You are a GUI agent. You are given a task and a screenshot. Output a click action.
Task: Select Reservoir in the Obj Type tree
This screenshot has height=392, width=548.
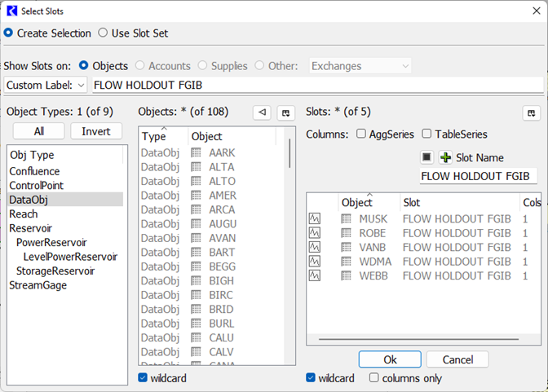click(31, 228)
